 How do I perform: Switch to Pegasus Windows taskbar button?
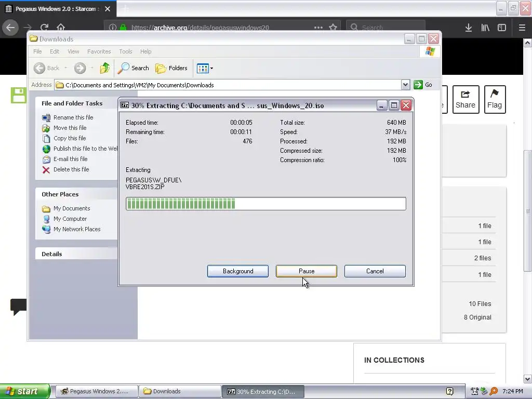click(97, 391)
